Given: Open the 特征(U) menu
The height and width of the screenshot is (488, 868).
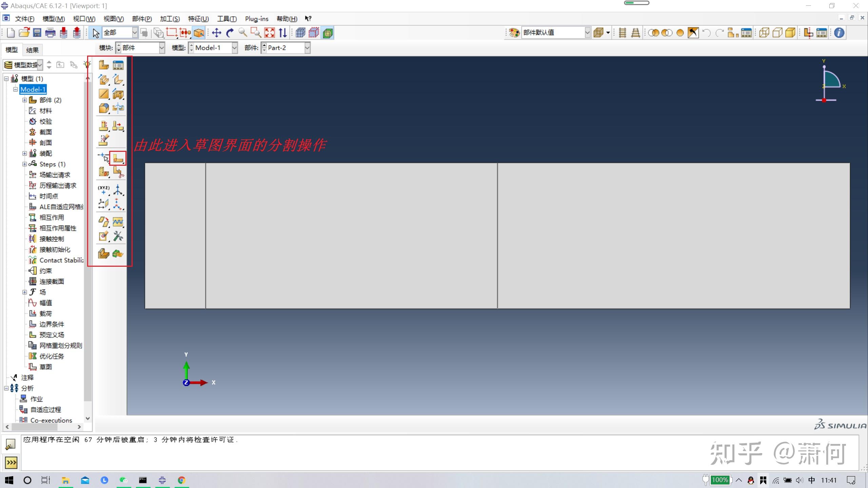Looking at the screenshot, I should (198, 19).
